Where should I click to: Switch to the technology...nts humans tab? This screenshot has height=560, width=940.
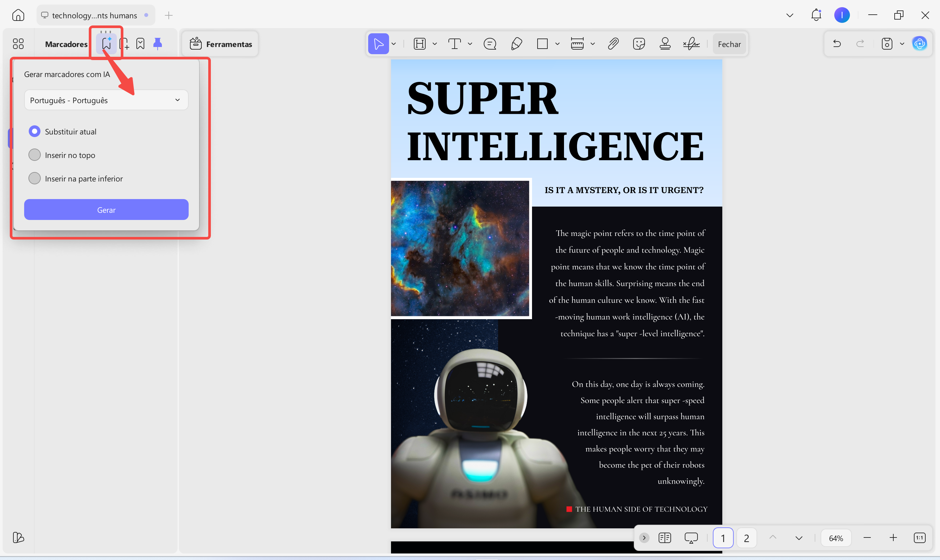click(96, 15)
